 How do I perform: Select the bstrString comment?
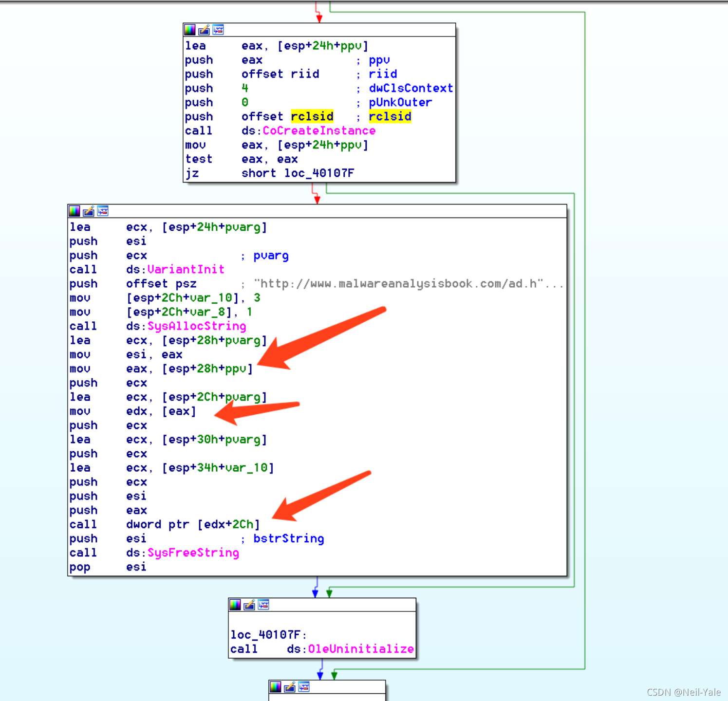pyautogui.click(x=289, y=539)
